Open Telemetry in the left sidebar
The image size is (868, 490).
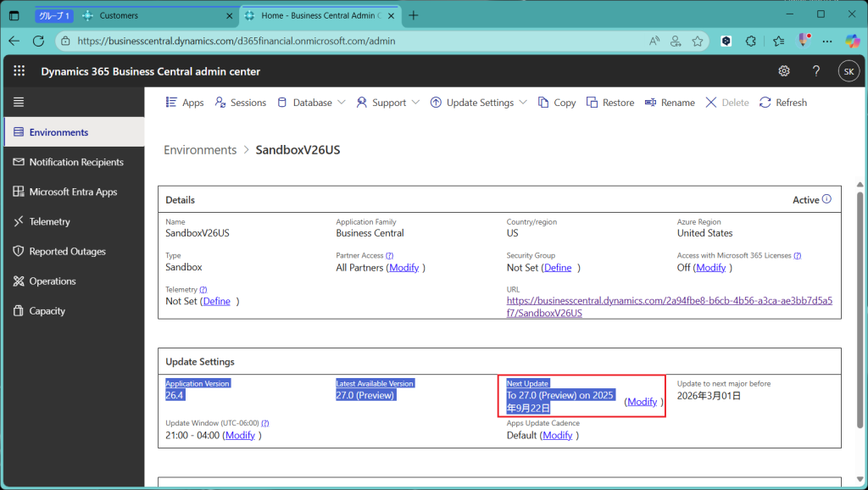click(x=49, y=222)
